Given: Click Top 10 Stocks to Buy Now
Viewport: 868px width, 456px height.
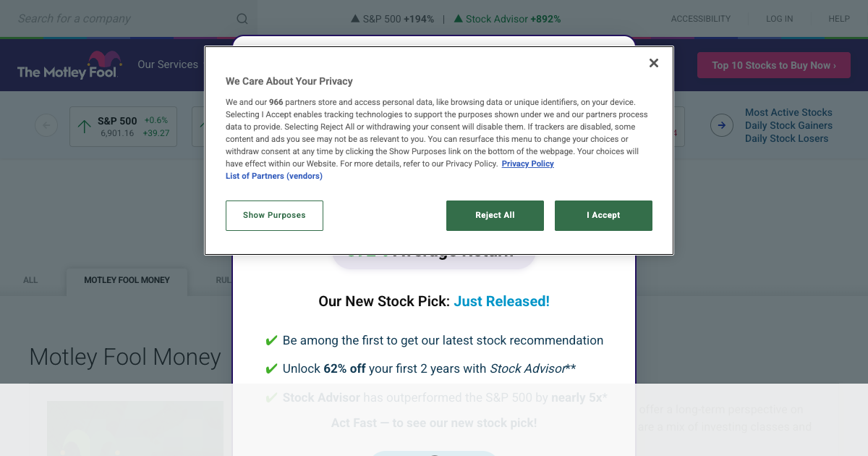Looking at the screenshot, I should 773,64.
